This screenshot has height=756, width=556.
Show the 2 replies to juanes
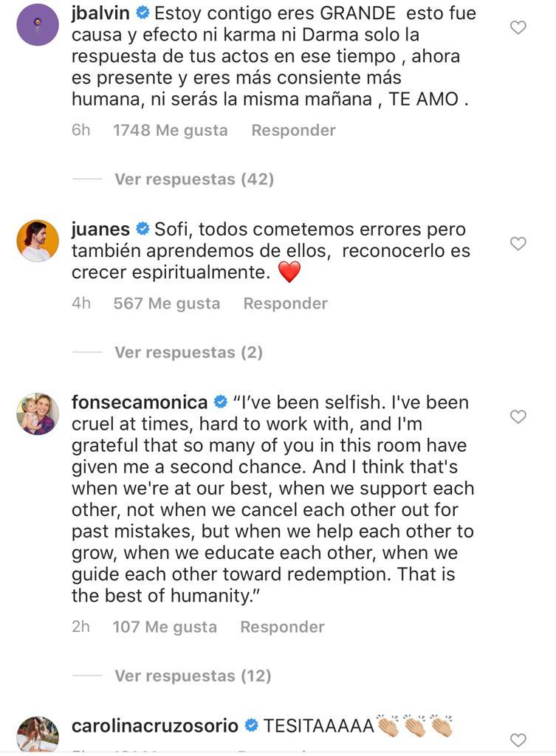pos(188,352)
